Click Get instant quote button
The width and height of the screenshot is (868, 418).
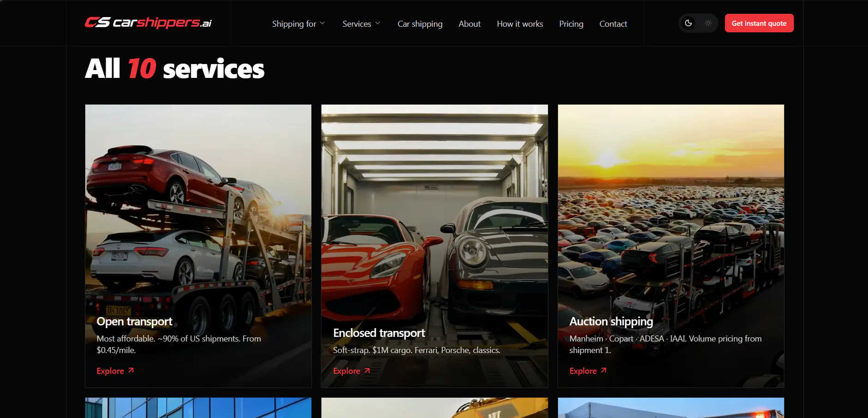(x=759, y=23)
